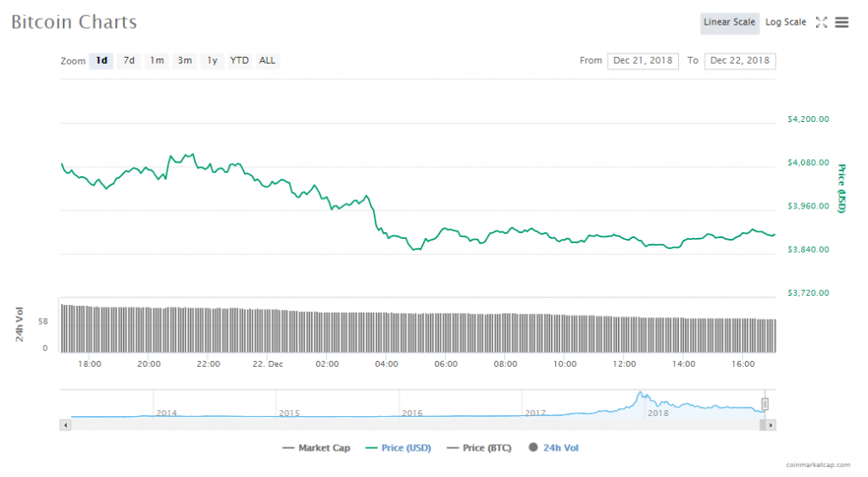The width and height of the screenshot is (868, 477).
Task: Choose the YTD zoom range
Action: [240, 61]
